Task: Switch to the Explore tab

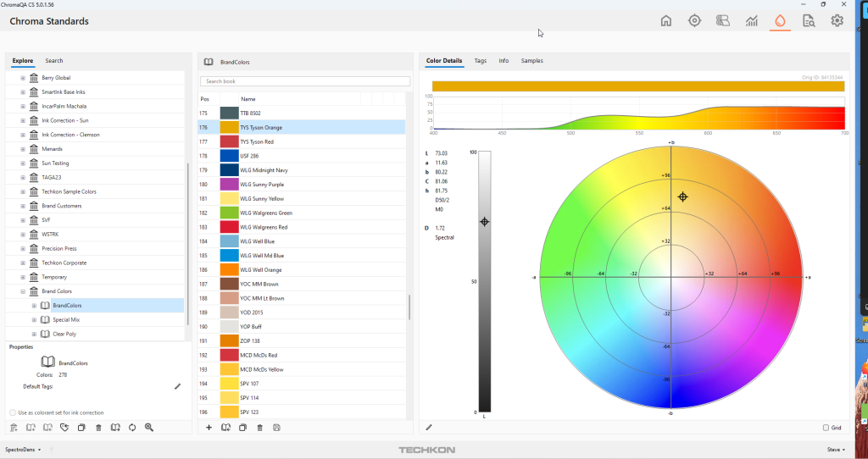Action: pos(23,61)
